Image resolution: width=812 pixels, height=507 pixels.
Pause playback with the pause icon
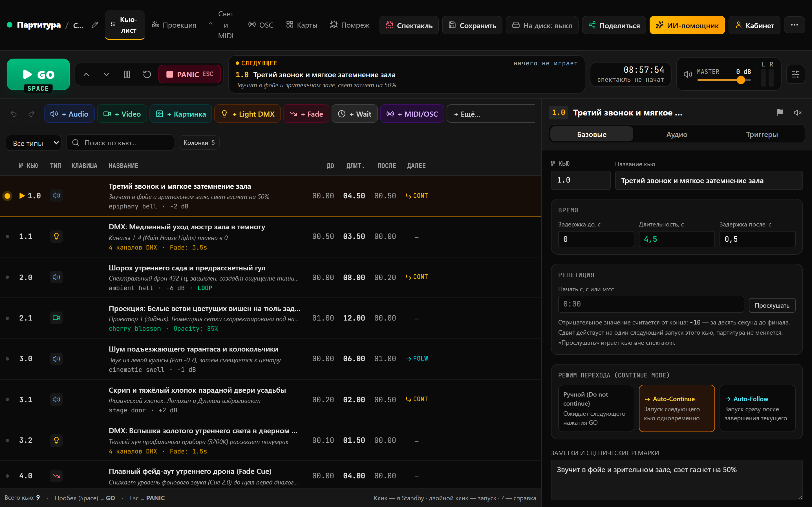click(127, 74)
